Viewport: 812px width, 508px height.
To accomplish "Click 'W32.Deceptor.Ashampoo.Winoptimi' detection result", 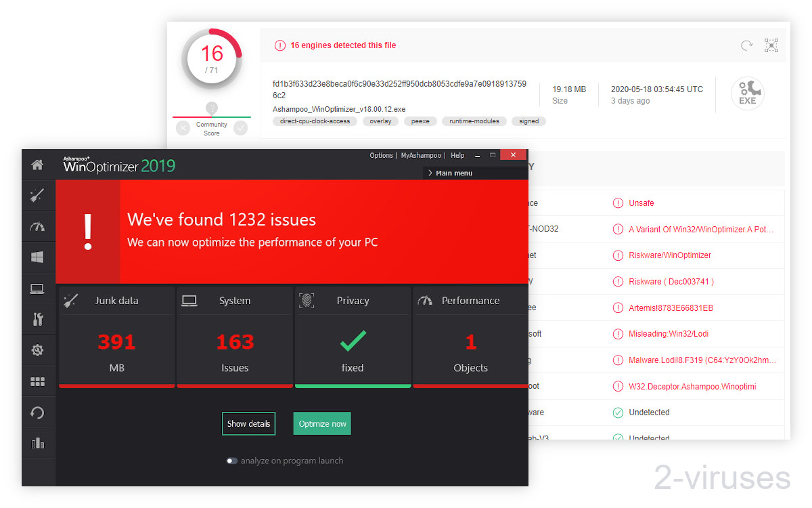I will tap(692, 386).
